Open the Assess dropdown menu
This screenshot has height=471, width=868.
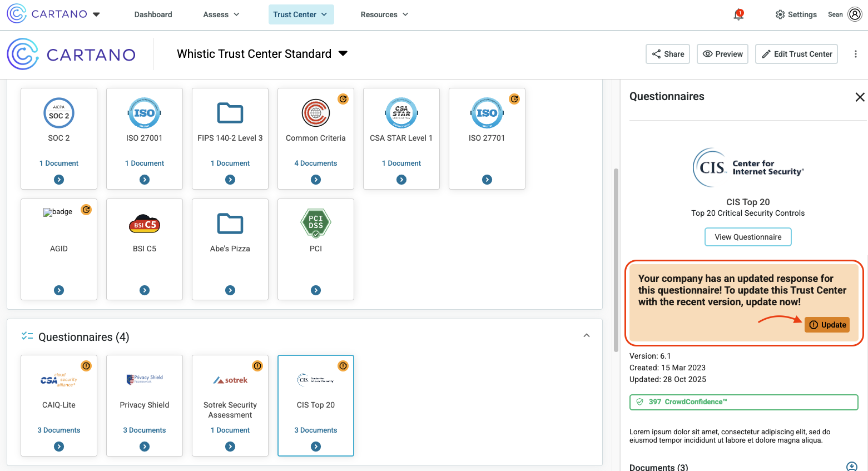coord(221,14)
